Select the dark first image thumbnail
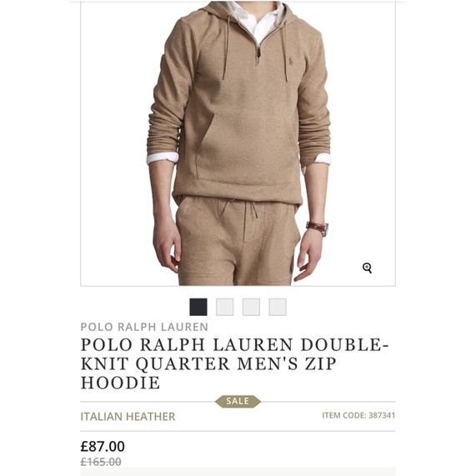Viewport: 476px width, 476px height. [198, 307]
